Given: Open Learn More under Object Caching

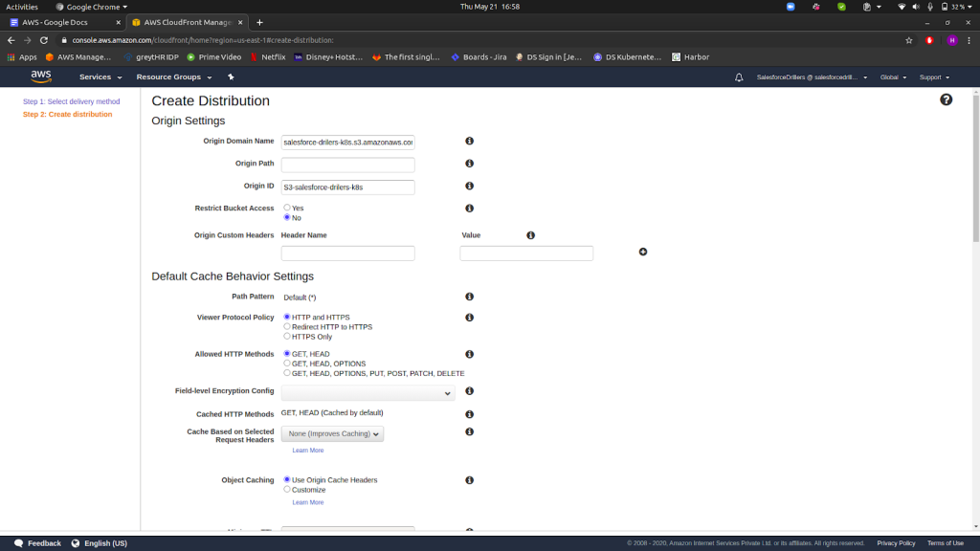Looking at the screenshot, I should pyautogui.click(x=308, y=503).
